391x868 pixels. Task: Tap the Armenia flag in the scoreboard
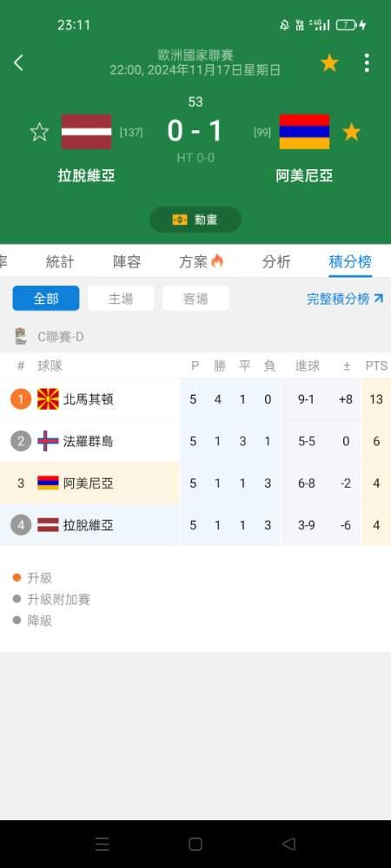click(x=304, y=132)
